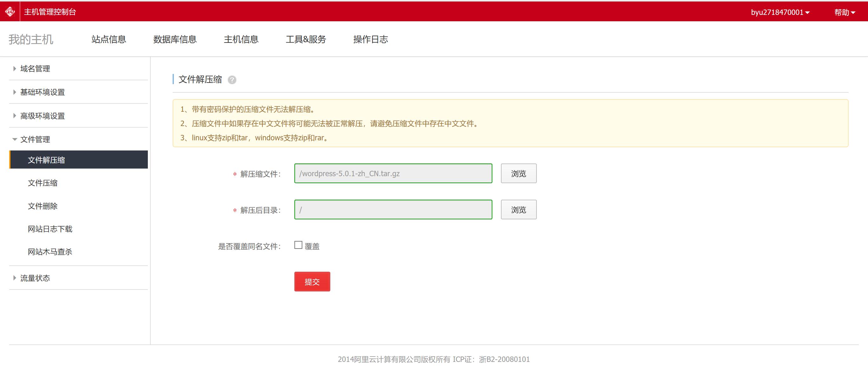Select 文件解压缩 in the sidebar
The width and height of the screenshot is (868, 373).
tap(78, 160)
